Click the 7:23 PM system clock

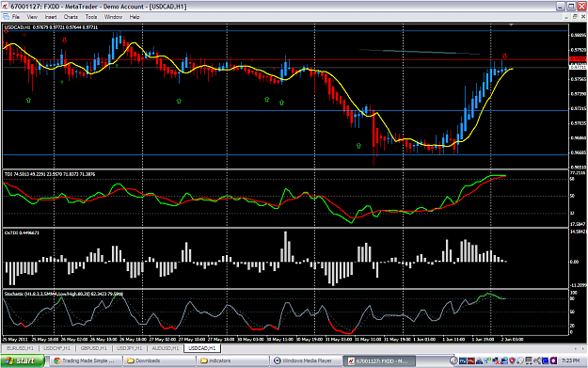pos(570,360)
